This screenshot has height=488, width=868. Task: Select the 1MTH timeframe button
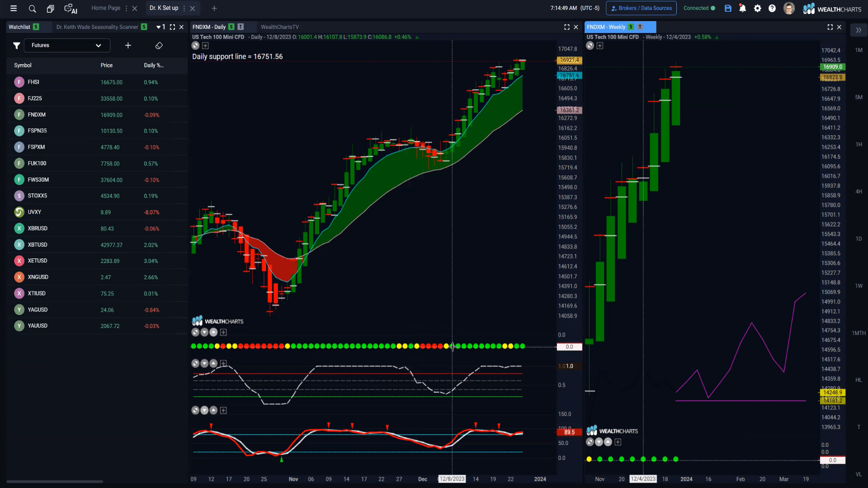pos(859,333)
